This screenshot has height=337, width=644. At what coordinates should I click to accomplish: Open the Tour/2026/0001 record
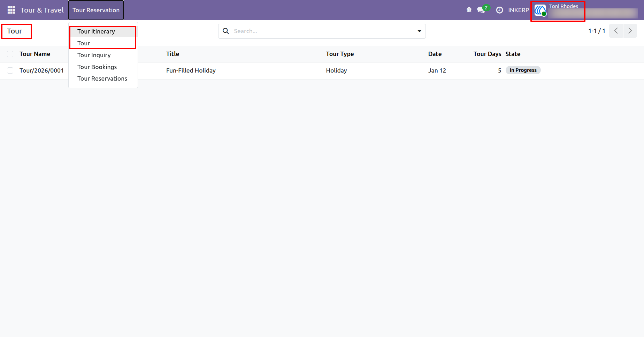click(41, 70)
